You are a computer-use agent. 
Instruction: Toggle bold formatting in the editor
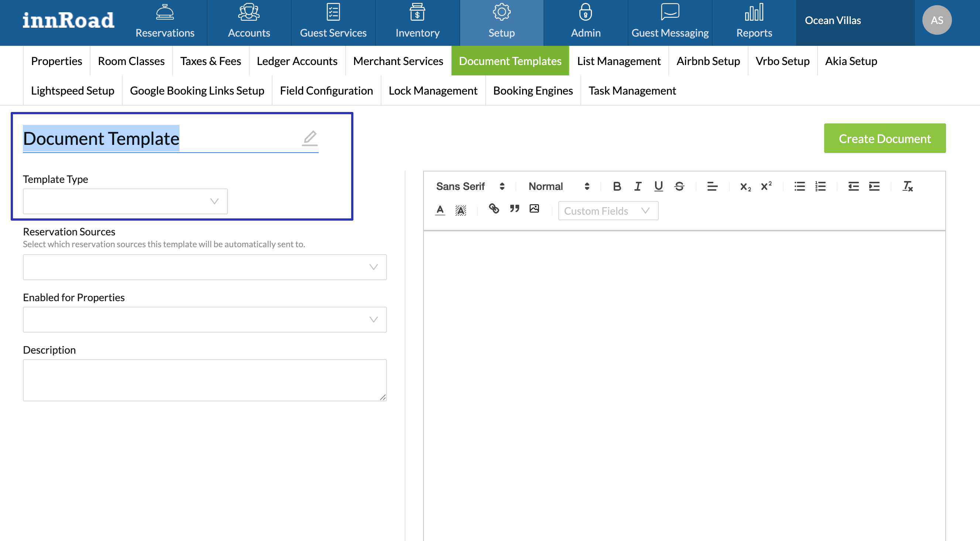(617, 186)
